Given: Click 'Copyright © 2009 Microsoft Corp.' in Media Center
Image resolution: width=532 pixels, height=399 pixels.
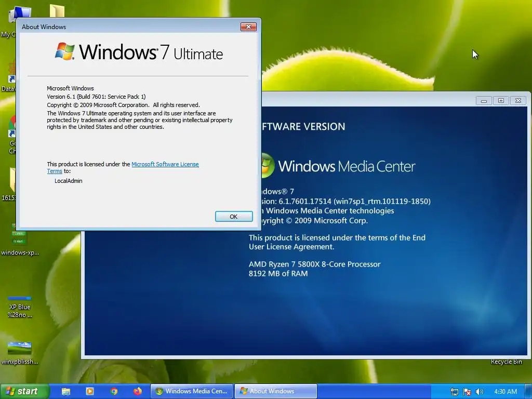Looking at the screenshot, I should point(315,220).
